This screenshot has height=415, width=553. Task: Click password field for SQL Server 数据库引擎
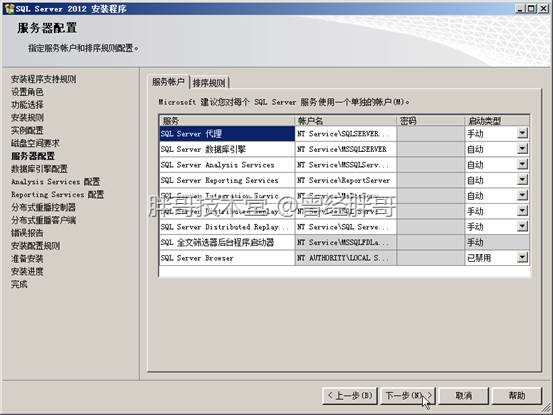(431, 149)
